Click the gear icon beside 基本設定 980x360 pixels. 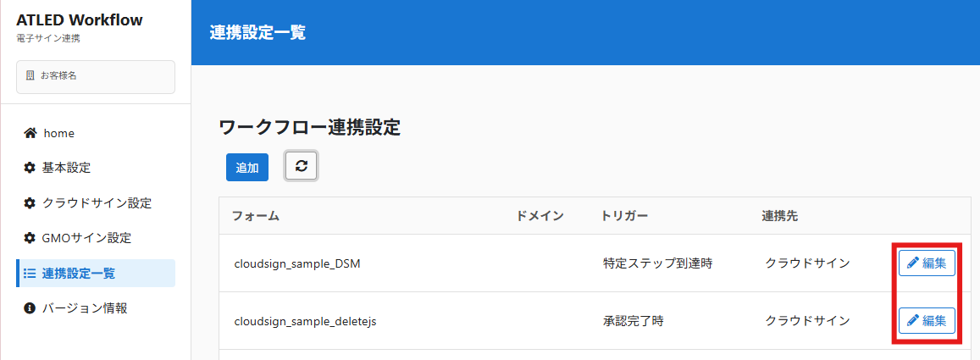pos(30,168)
